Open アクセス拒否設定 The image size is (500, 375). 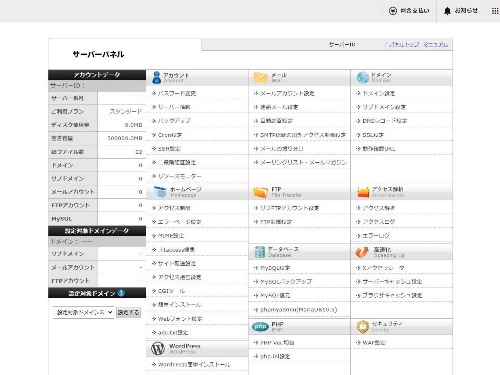[179, 277]
